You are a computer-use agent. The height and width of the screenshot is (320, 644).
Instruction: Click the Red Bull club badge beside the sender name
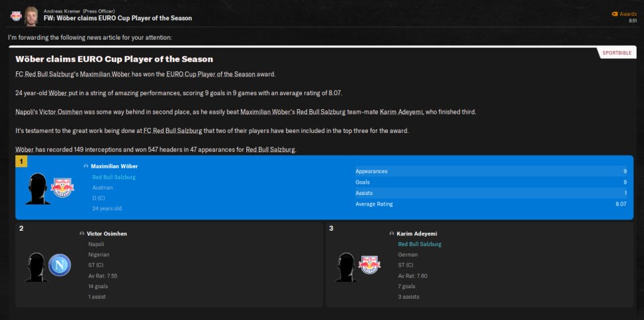coord(15,15)
